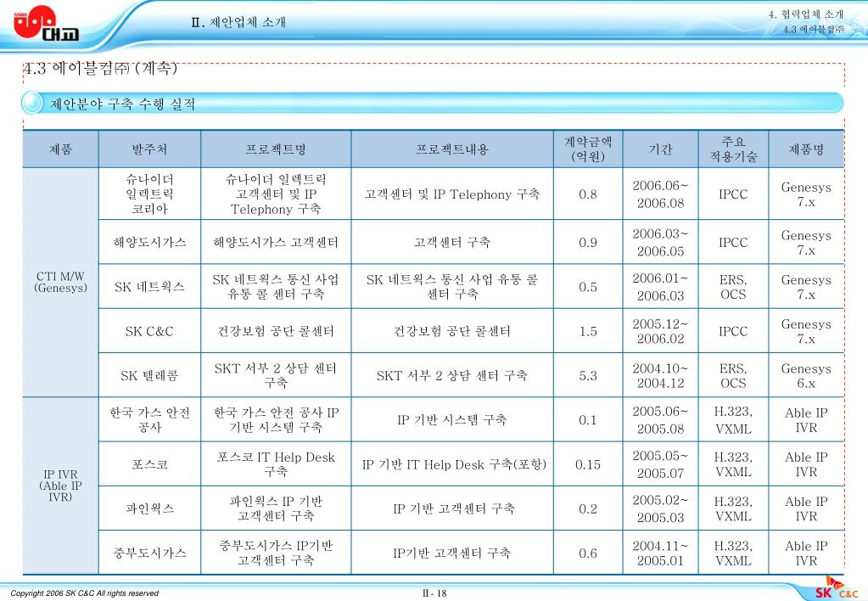The width and height of the screenshot is (868, 601).
Task: Select the 'CTI M/W (Genesys)' product cell
Action: [61, 282]
